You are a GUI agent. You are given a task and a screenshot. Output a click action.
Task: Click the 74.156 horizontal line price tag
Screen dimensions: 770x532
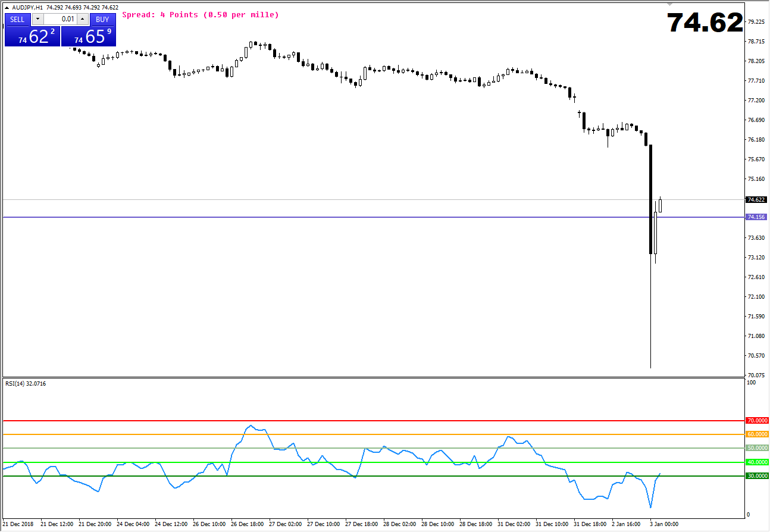tap(756, 217)
